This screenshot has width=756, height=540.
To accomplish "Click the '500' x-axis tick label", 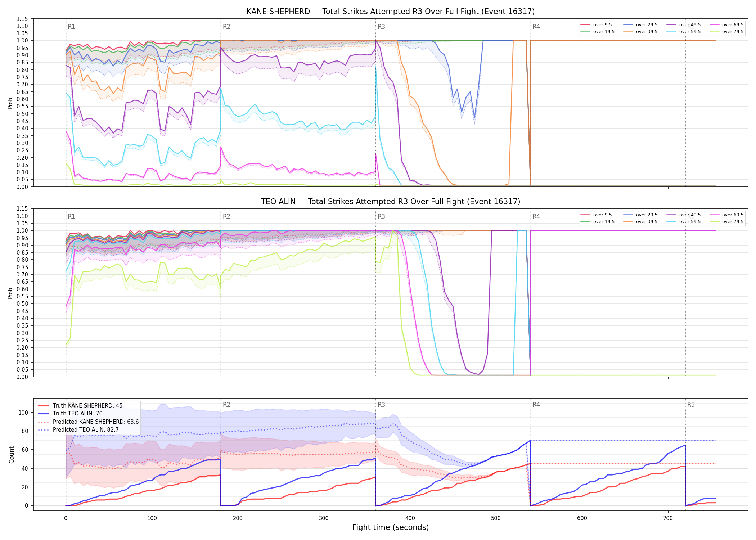I will pyautogui.click(x=496, y=518).
